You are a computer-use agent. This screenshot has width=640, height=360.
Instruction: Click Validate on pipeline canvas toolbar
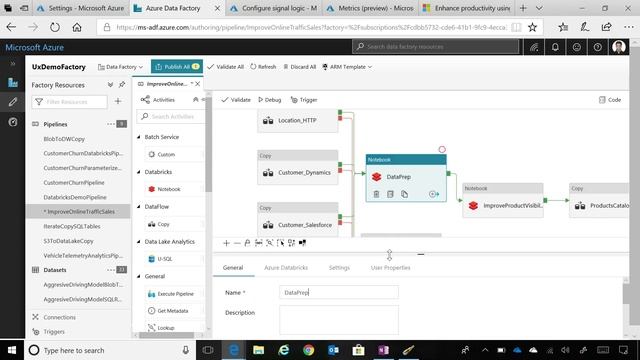pyautogui.click(x=236, y=100)
